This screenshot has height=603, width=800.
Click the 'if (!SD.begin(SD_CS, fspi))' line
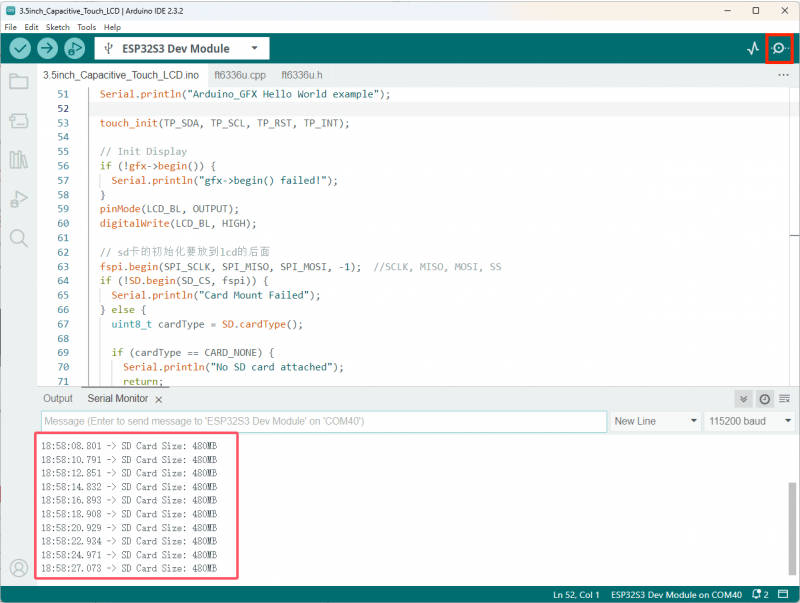pyautogui.click(x=184, y=281)
